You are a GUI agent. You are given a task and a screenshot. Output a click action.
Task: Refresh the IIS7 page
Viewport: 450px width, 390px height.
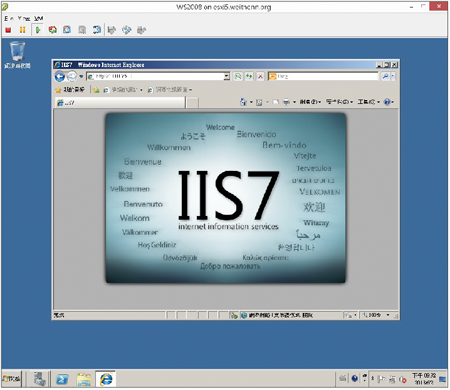point(249,77)
